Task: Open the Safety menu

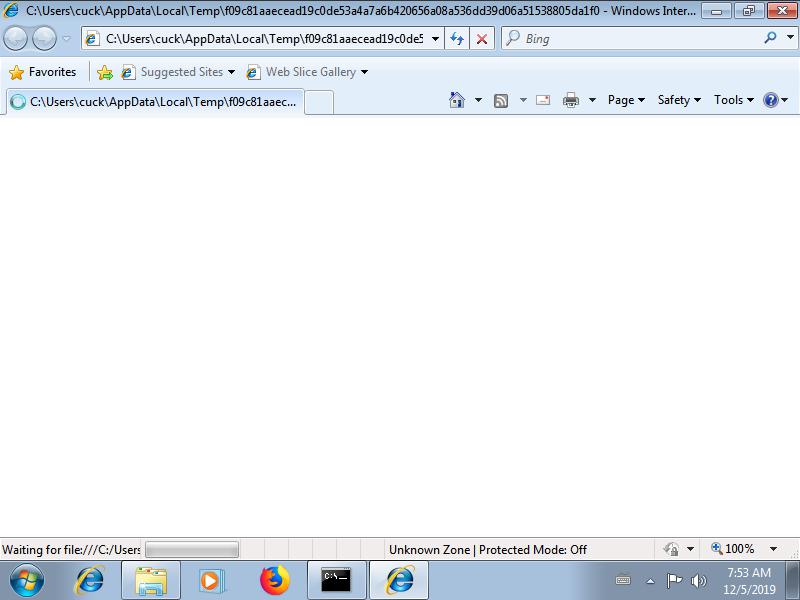Action: point(679,100)
